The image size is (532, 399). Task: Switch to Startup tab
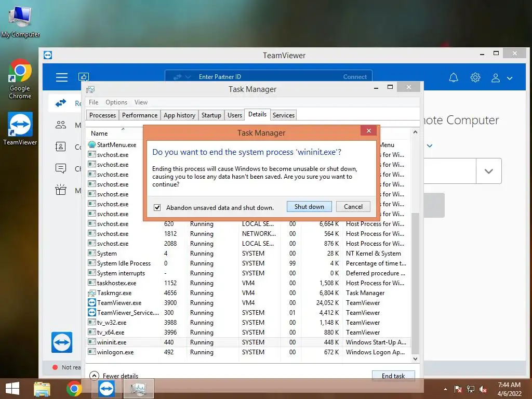coord(211,115)
